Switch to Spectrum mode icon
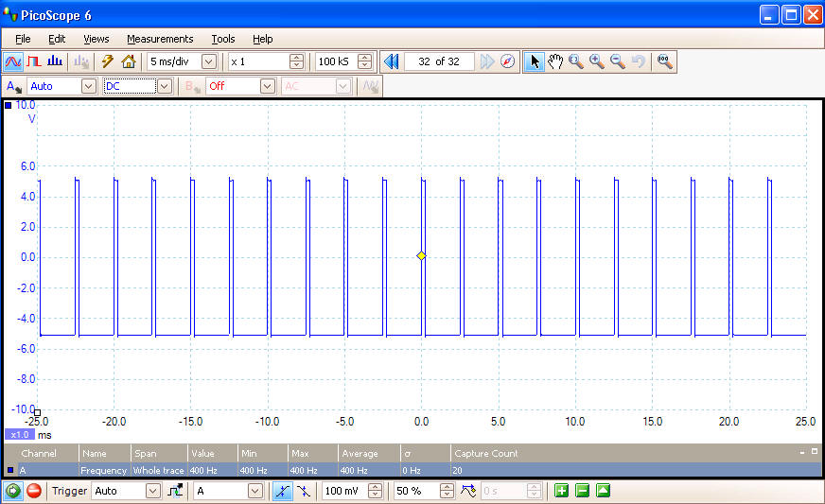Image resolution: width=825 pixels, height=504 pixels. pyautogui.click(x=55, y=61)
